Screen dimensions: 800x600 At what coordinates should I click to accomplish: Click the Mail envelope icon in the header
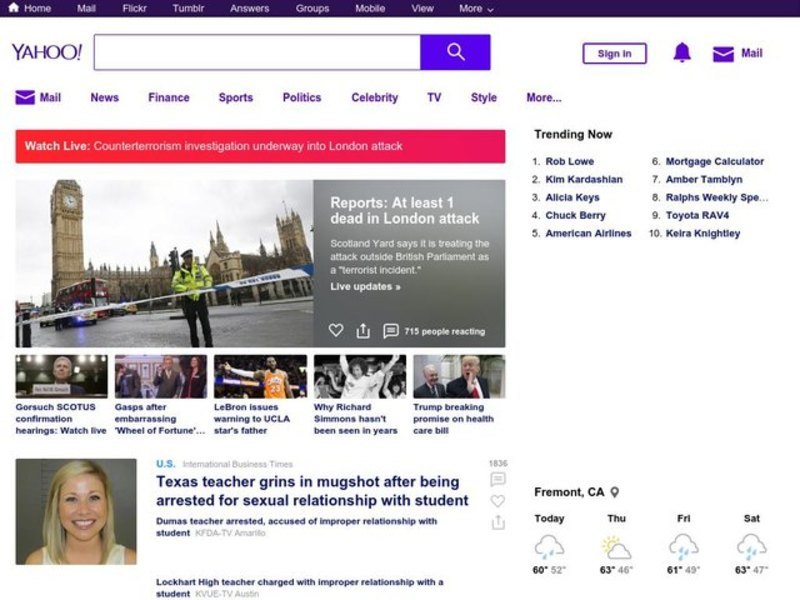click(x=723, y=54)
